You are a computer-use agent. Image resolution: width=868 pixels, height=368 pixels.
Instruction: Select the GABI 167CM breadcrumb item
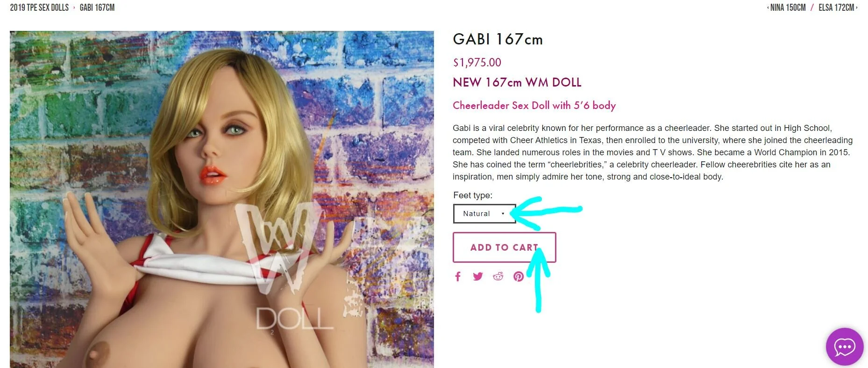click(x=97, y=7)
